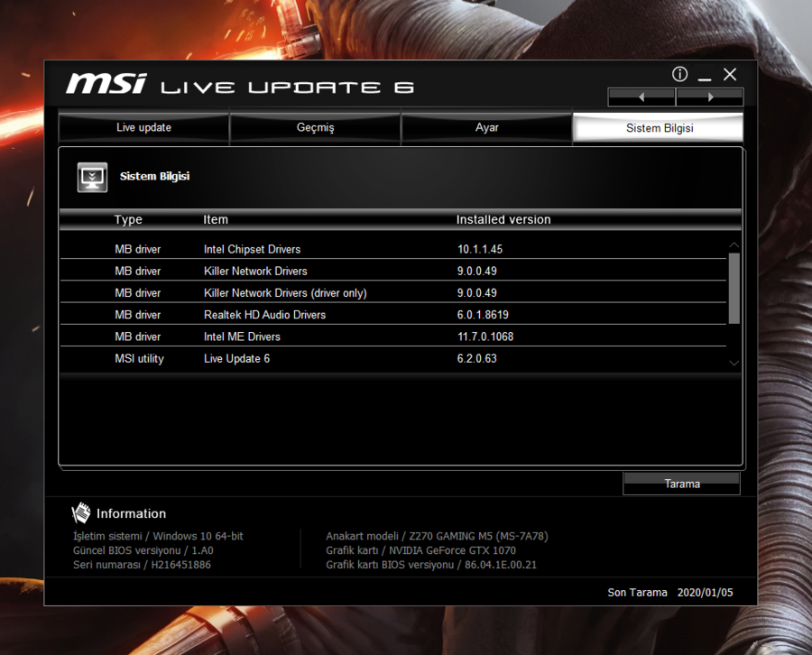The width and height of the screenshot is (812, 655).
Task: Click Grafik kartı NVIDIA GeForce GTX 1070
Action: [420, 550]
